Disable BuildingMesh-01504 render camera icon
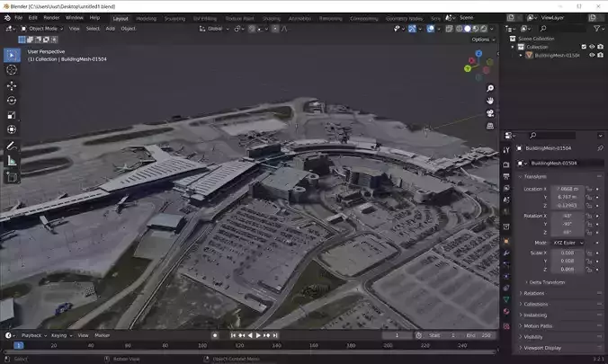Image resolution: width=608 pixels, height=364 pixels. [600, 55]
